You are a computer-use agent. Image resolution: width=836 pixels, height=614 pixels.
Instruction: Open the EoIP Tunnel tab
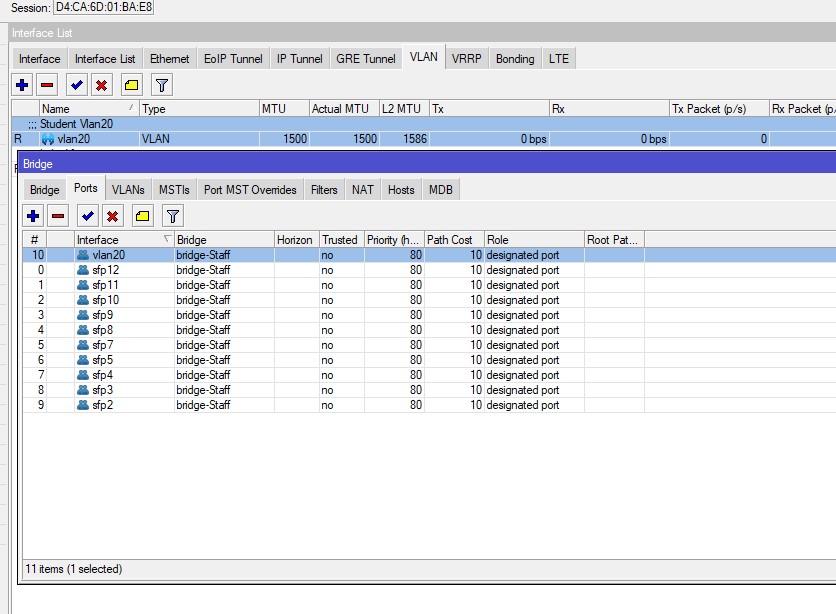(233, 59)
